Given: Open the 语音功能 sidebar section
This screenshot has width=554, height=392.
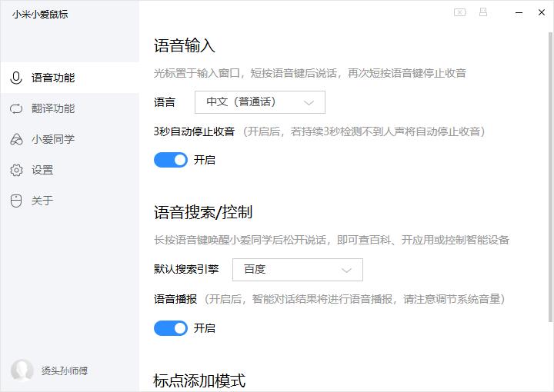Looking at the screenshot, I should [x=69, y=78].
